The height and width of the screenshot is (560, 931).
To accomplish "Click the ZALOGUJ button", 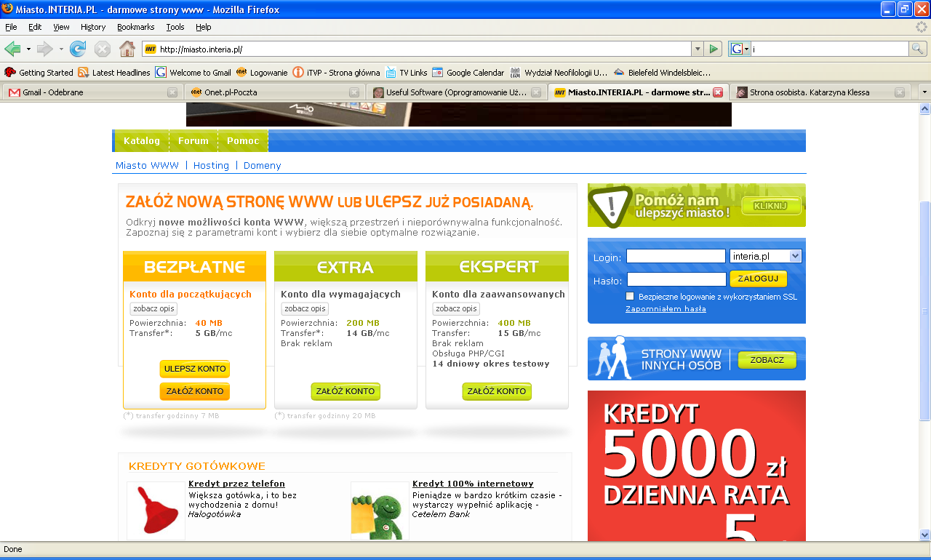I will (x=758, y=279).
